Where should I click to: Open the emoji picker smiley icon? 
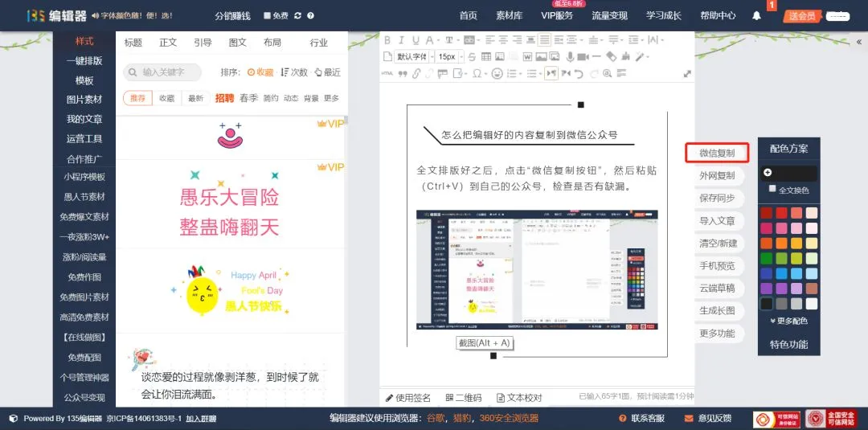(x=497, y=73)
